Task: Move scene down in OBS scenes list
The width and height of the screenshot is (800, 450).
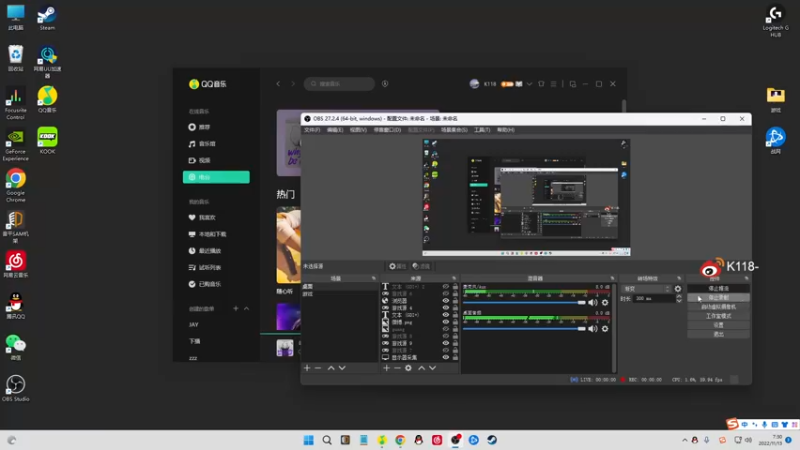Action: coord(342,368)
